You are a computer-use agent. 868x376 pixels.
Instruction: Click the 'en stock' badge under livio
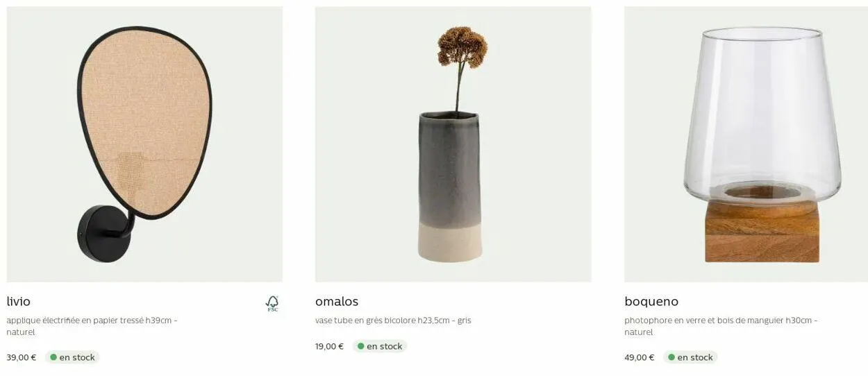point(72,357)
